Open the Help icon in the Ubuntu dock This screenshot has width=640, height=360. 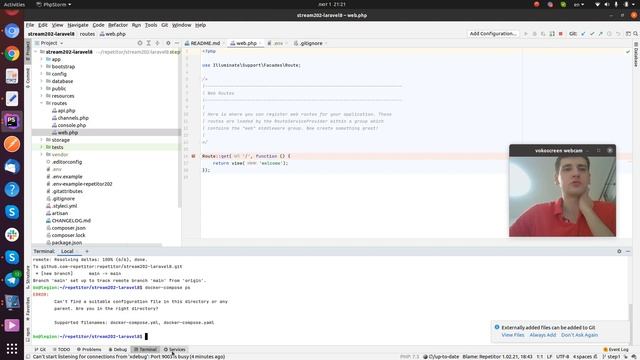[12, 189]
